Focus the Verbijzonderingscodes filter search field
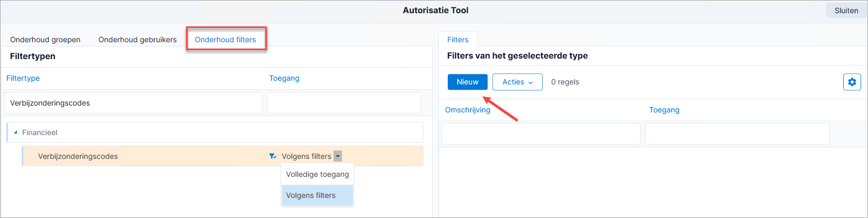The height and width of the screenshot is (218, 868). pos(133,103)
